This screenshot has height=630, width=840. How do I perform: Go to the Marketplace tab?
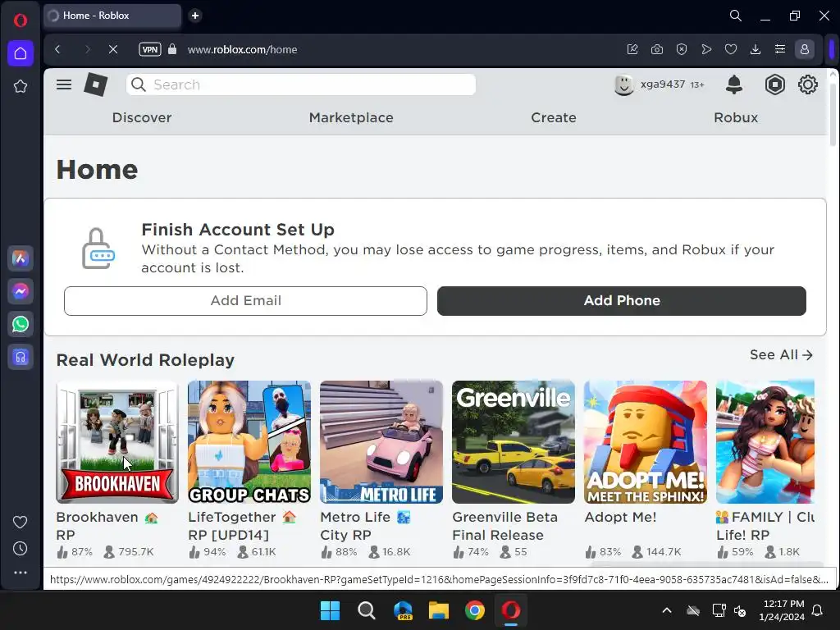(x=351, y=117)
